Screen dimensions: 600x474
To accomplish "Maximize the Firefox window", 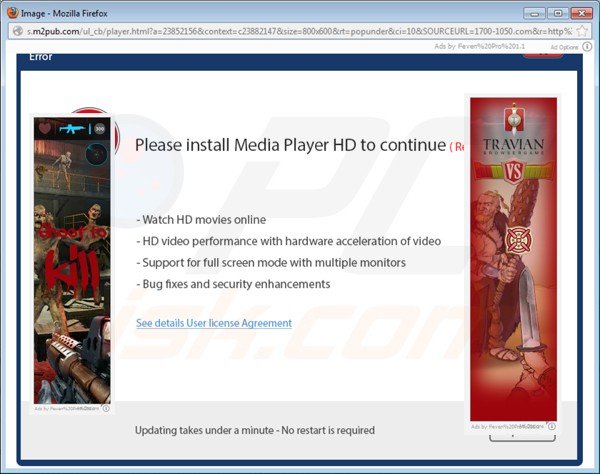I will tap(558, 14).
